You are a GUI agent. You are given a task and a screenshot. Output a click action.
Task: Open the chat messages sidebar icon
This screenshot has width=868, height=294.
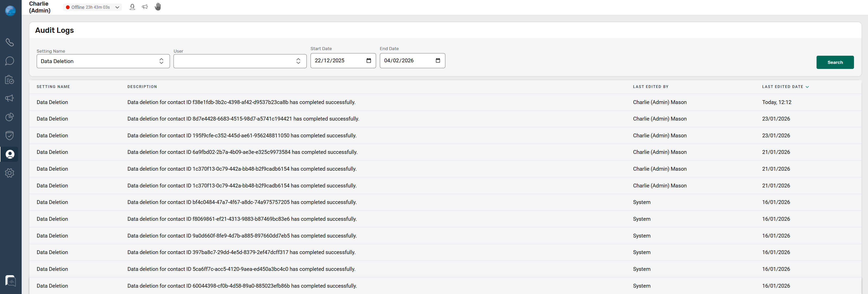[9, 61]
